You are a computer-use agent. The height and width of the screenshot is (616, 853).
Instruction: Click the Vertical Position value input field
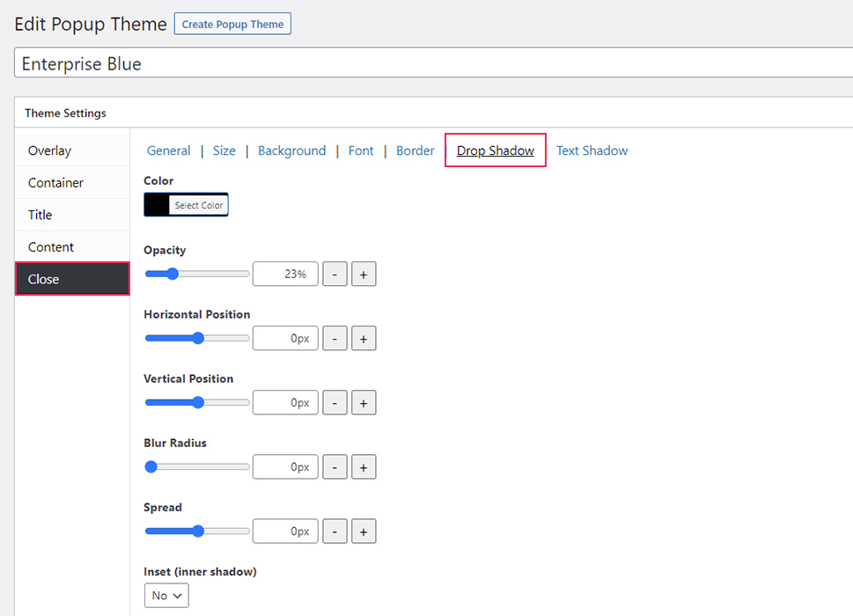(285, 402)
